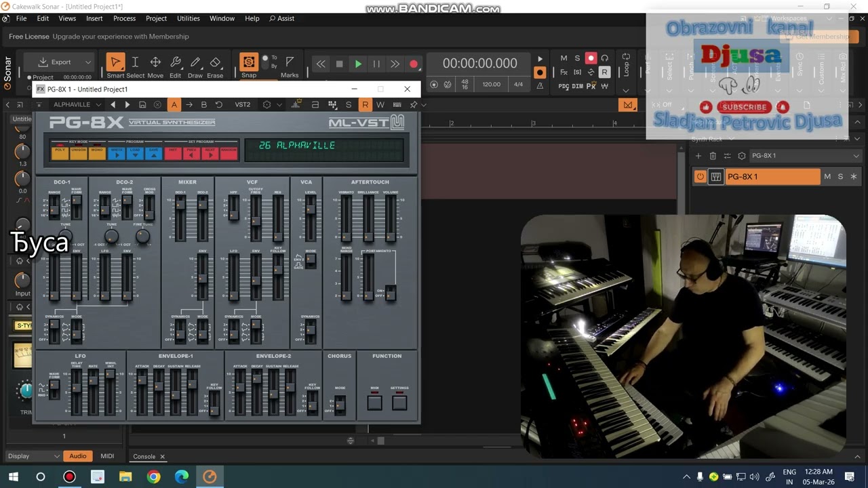This screenshot has height=488, width=868.
Task: Click the Envelope-1 ATTACK slider
Action: click(x=142, y=392)
